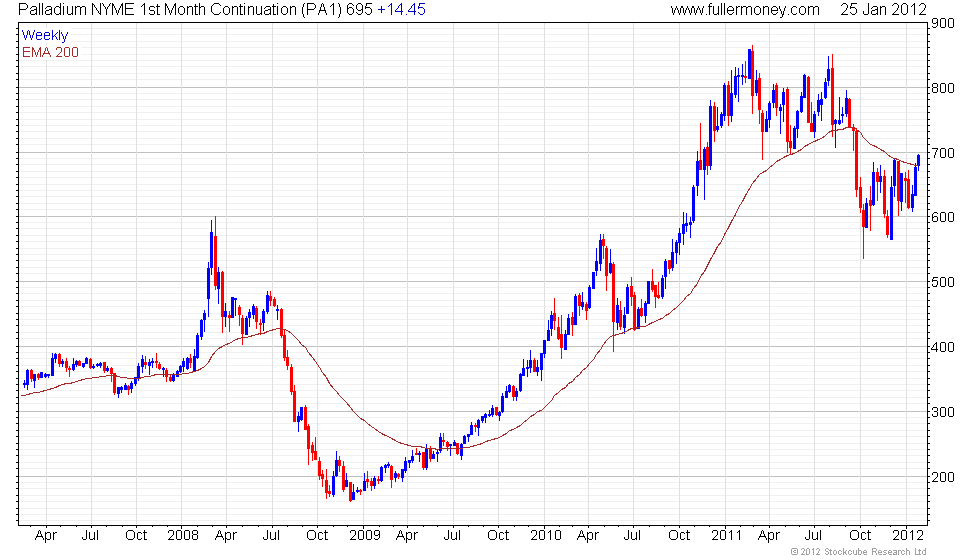
Task: Click the x-axis label '2009'
Action: 364,536
